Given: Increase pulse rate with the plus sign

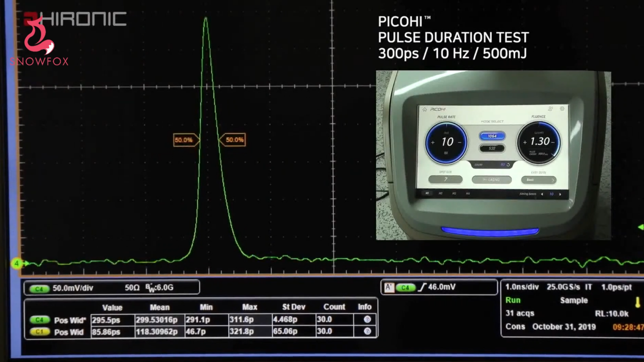Looking at the screenshot, I should [x=432, y=143].
